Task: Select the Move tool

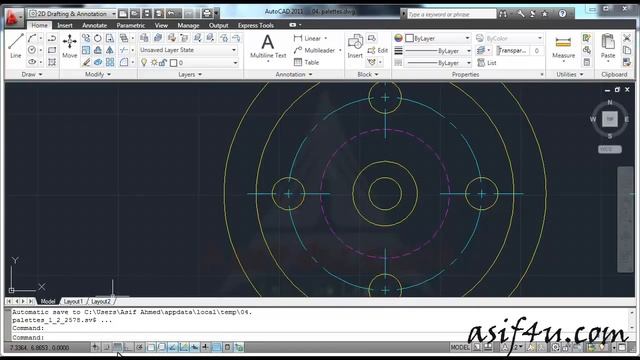Action: click(x=69, y=46)
